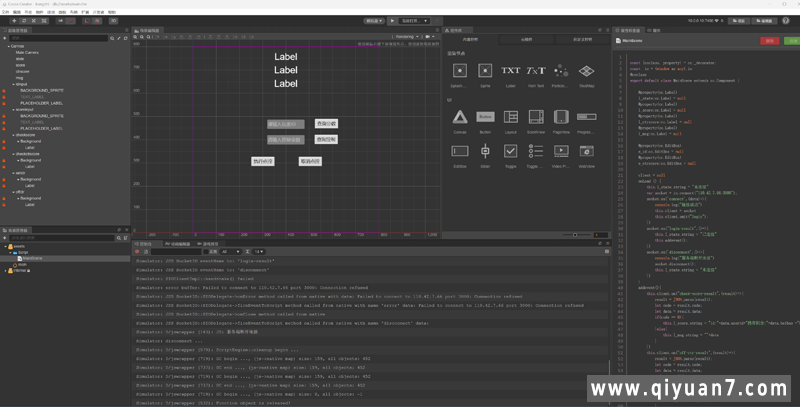Open the log level 'All' dropdown
This screenshot has width=800, height=407.
click(230, 251)
